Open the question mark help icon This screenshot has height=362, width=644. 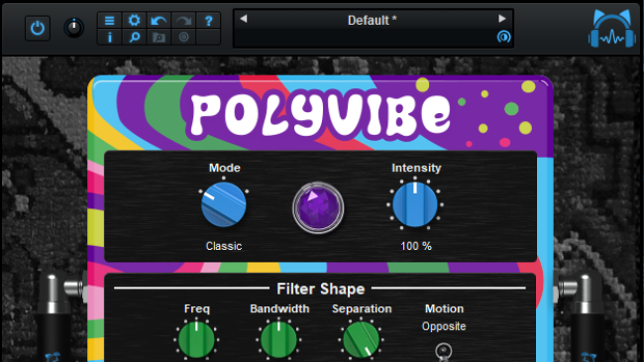[x=208, y=20]
